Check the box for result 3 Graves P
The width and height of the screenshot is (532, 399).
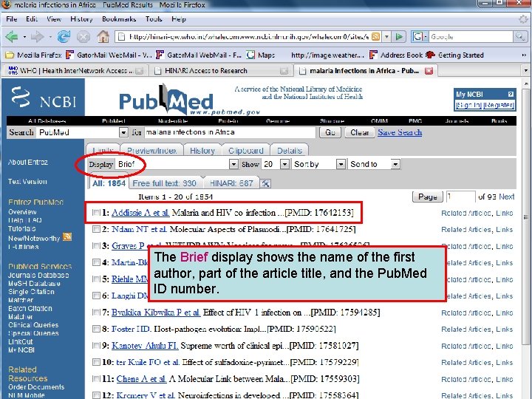(x=96, y=246)
